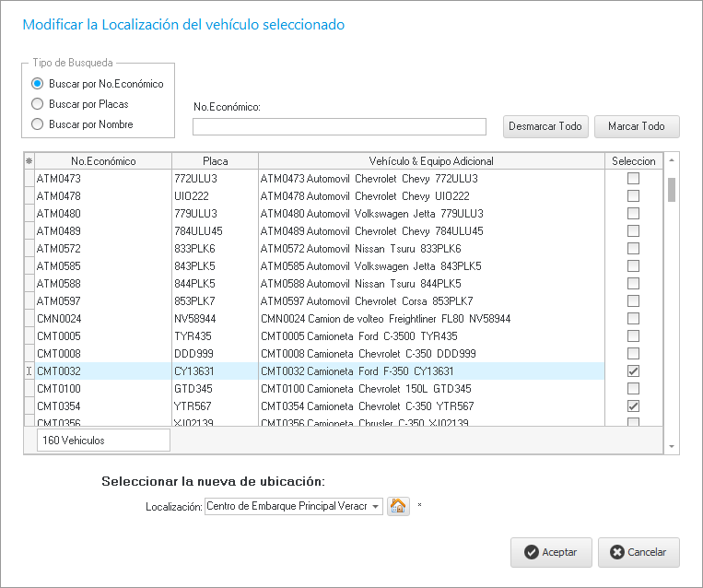Choose Buscar por Nombre radio option
The image size is (703, 588).
pyautogui.click(x=38, y=124)
